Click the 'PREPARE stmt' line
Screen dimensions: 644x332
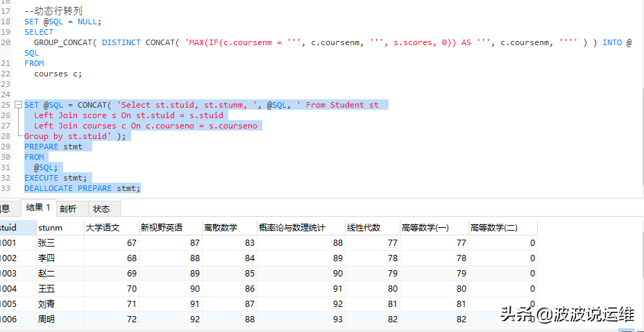[53, 147]
